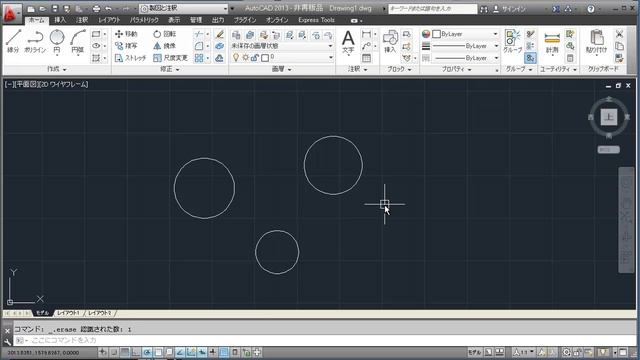Toggle the highlighted group selection button
The image size is (640, 360).
point(530,58)
